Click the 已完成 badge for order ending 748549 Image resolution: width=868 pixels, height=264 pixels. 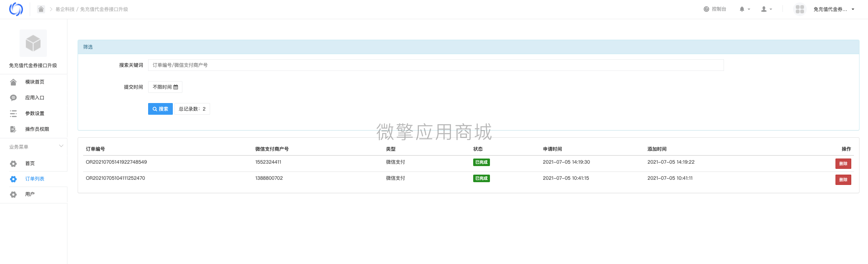tap(481, 162)
